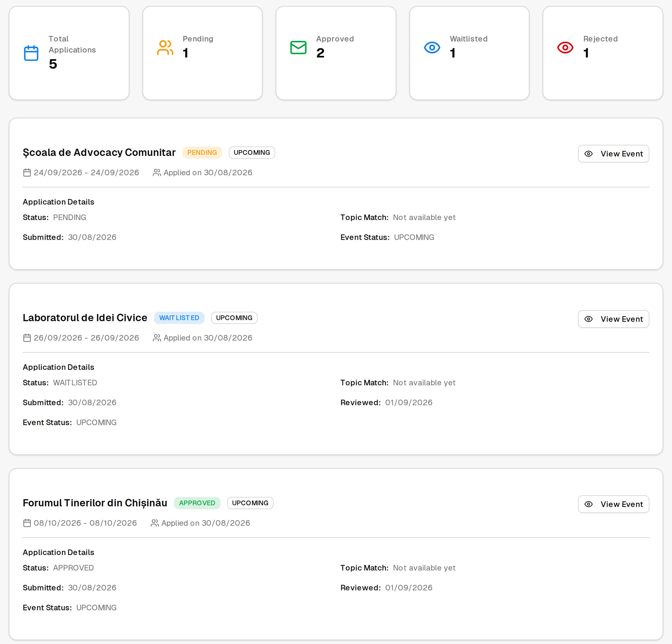
Task: Click the Total Applications calendar icon
Action: [x=31, y=53]
